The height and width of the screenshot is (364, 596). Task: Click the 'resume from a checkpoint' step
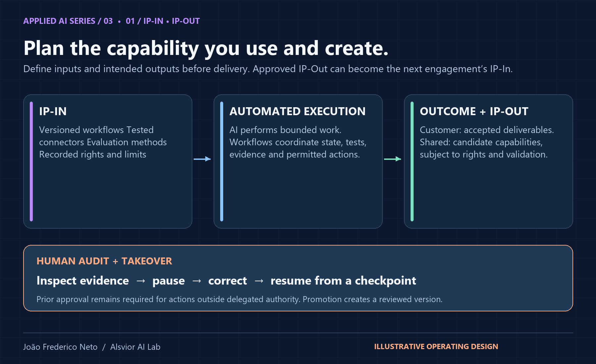343,281
